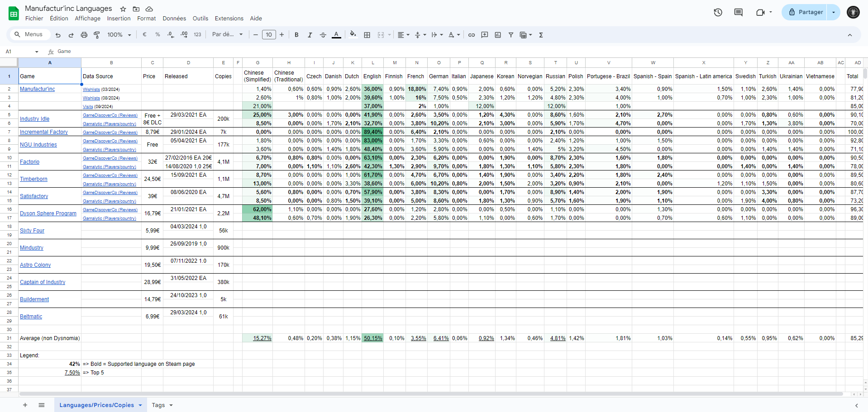
Task: Open the fill color bucket
Action: (x=353, y=34)
